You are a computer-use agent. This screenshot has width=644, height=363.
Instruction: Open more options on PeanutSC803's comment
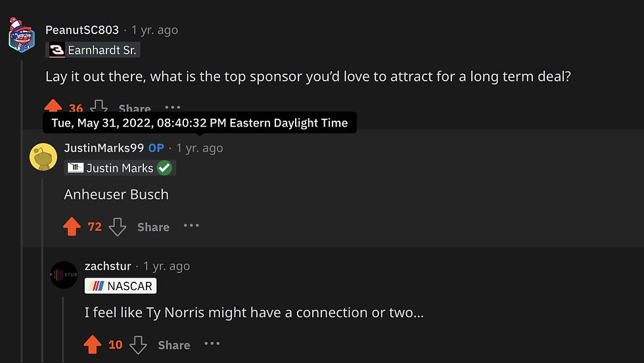172,108
